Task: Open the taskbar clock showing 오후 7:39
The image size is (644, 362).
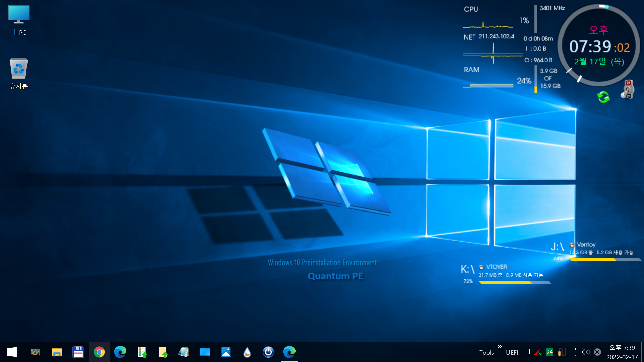Action: pyautogui.click(x=622, y=352)
